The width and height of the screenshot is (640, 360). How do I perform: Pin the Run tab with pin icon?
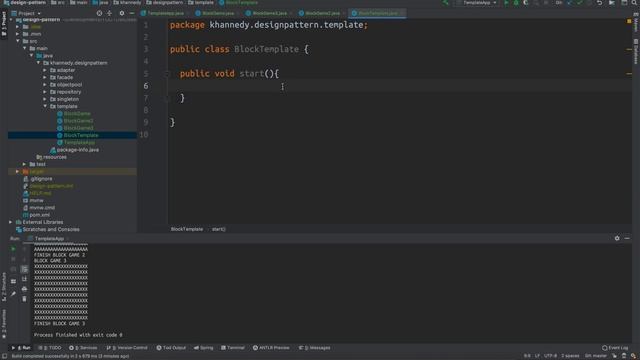(13, 294)
